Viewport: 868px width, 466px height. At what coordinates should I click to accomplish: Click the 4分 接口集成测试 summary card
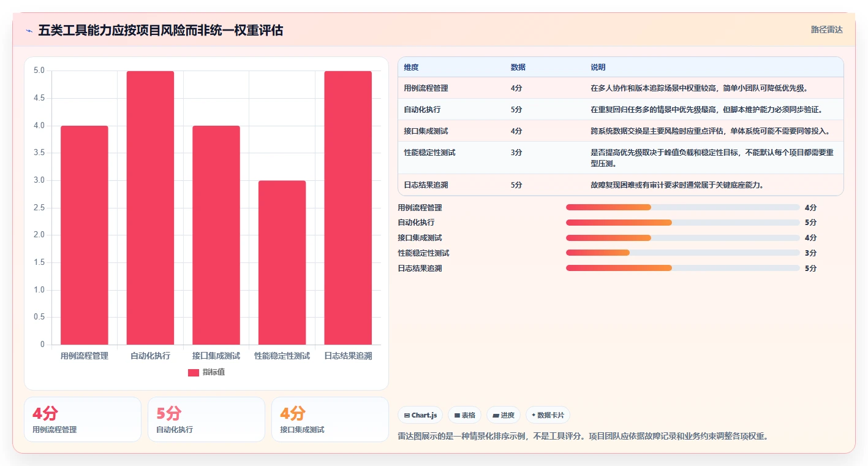click(330, 419)
